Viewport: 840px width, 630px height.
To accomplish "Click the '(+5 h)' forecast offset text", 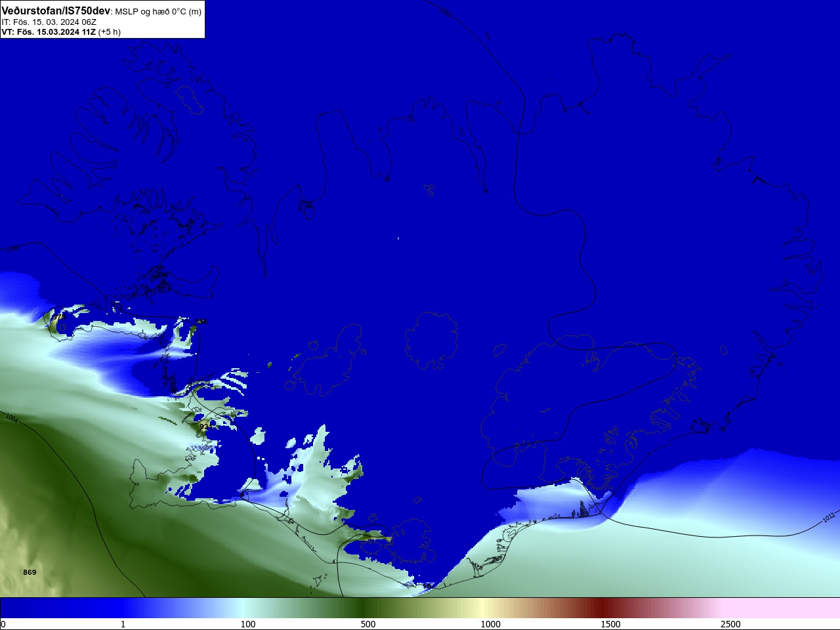I will tap(110, 31).
